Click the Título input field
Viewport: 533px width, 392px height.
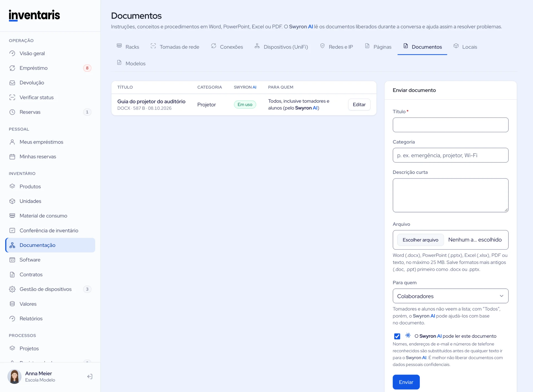tap(450, 125)
